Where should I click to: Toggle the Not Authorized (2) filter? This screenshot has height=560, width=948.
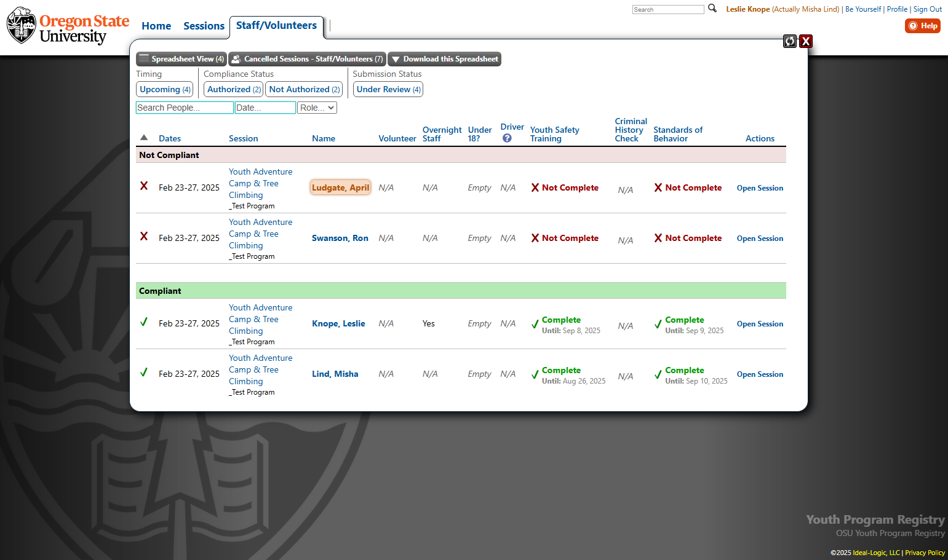[x=304, y=89]
